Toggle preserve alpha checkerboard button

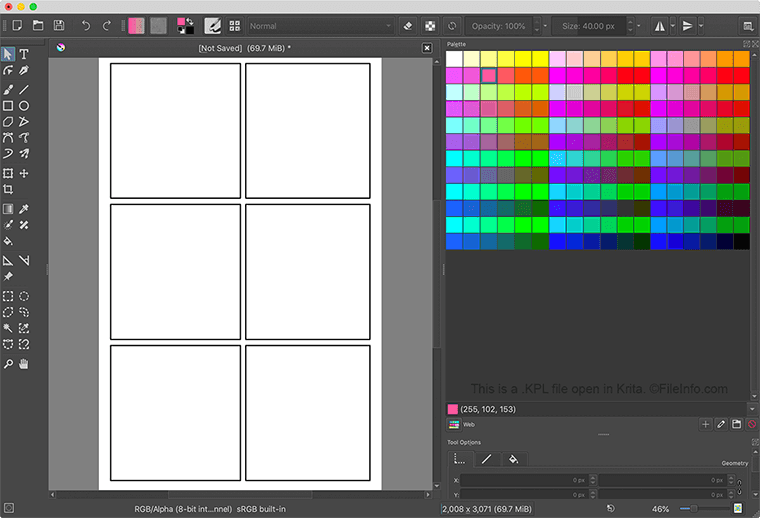(x=430, y=26)
